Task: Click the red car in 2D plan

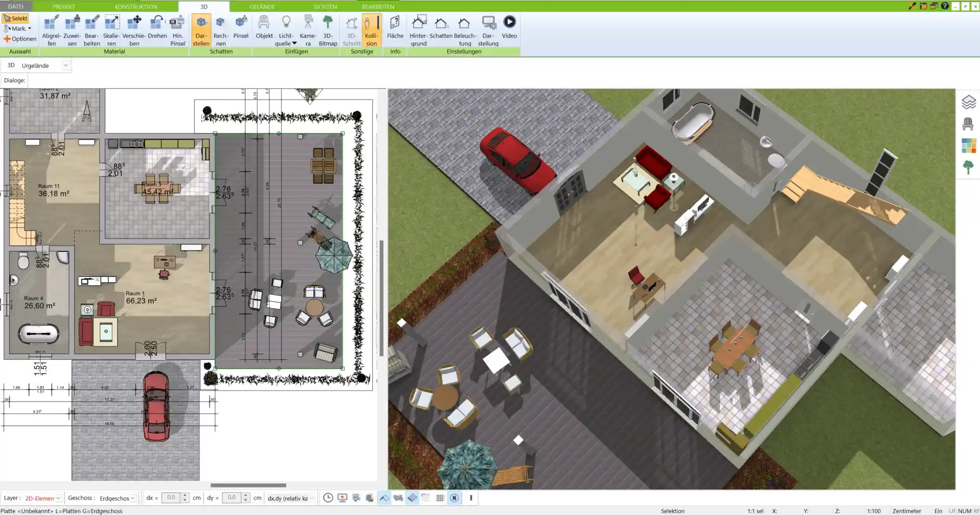Action: click(156, 406)
